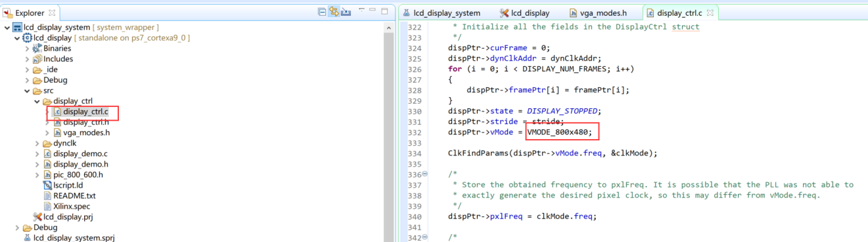Viewport: 868px width, 242px height.
Task: Select display_demo.h in the Explorer tree
Action: click(81, 164)
